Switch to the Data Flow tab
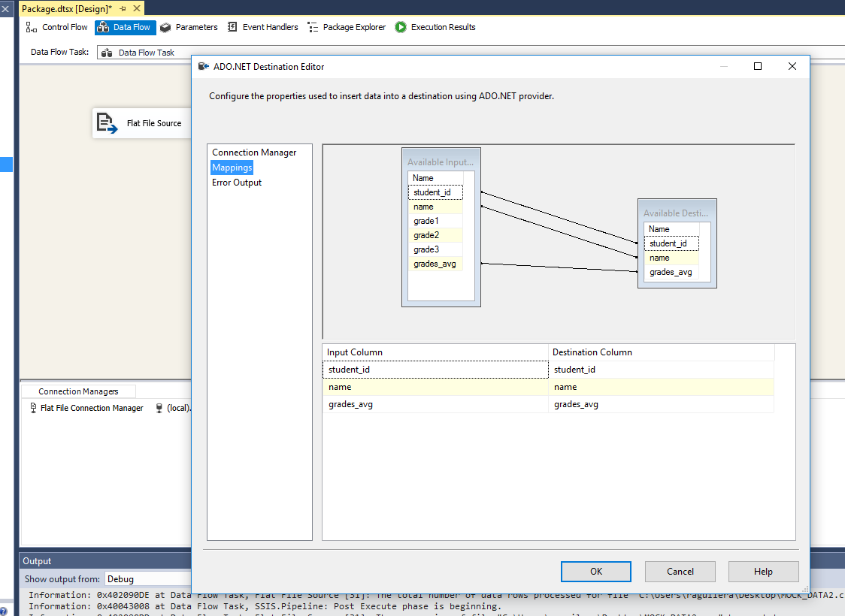Image resolution: width=845 pixels, height=616 pixels. coord(125,27)
